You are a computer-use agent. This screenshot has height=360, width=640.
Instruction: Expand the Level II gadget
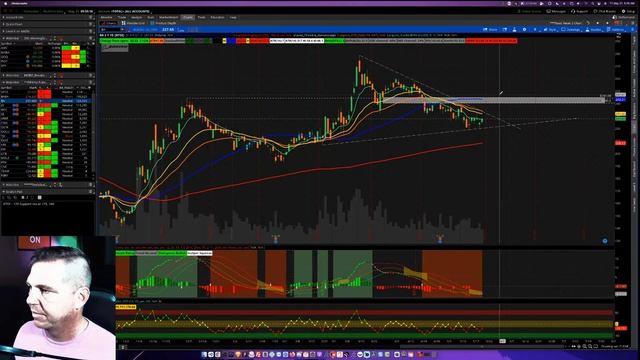(x=4, y=31)
